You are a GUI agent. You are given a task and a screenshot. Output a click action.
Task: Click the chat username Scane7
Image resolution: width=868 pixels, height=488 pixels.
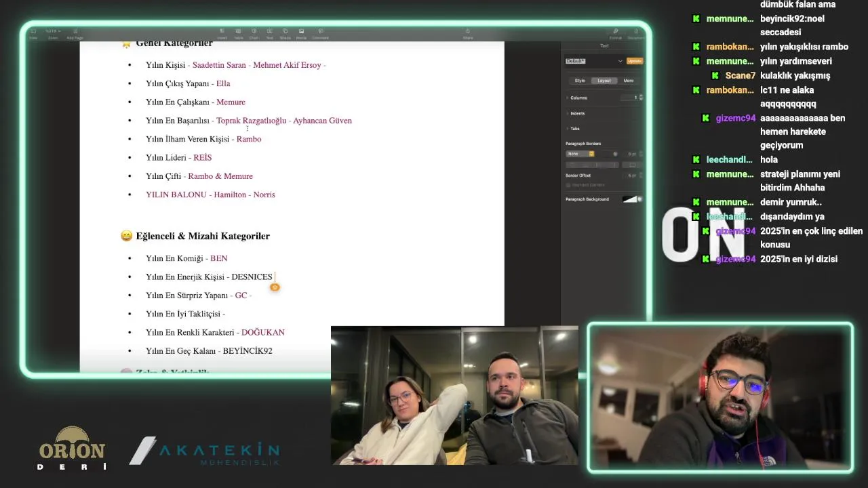coord(740,75)
